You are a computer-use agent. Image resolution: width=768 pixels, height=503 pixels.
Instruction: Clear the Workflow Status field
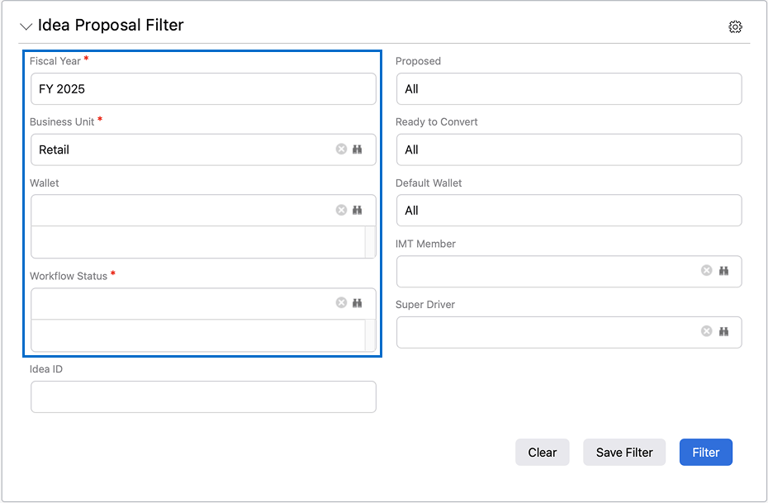(341, 302)
